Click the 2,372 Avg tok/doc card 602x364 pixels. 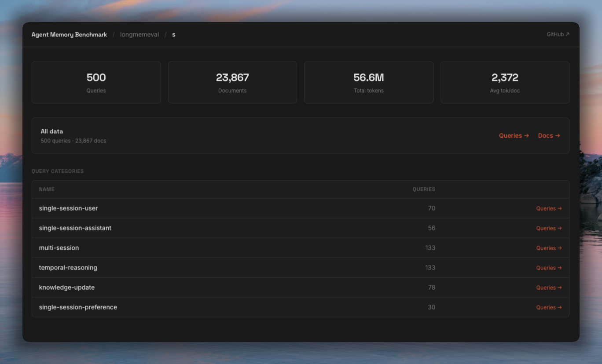pyautogui.click(x=505, y=83)
